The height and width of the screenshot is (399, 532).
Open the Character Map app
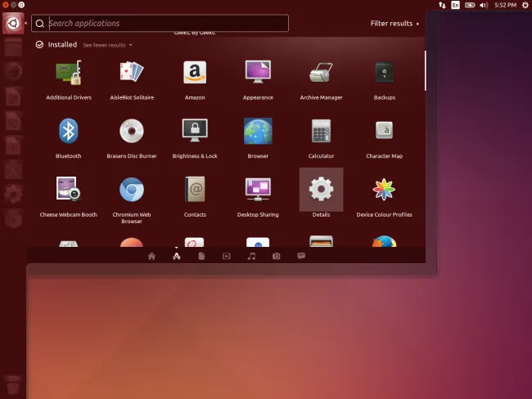pyautogui.click(x=384, y=132)
